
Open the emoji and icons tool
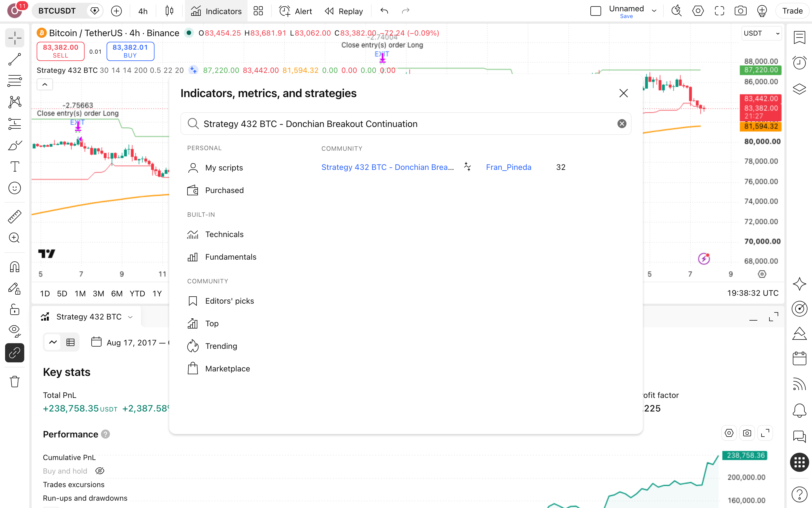(15, 188)
